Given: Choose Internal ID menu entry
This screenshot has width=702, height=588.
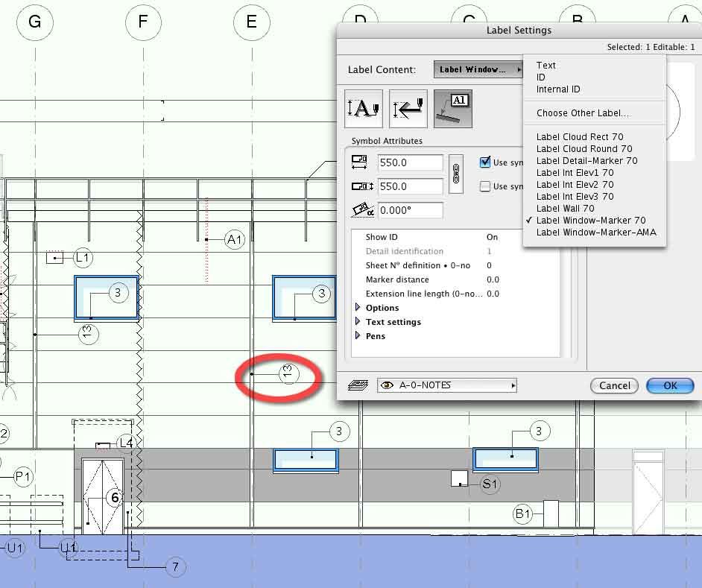Looking at the screenshot, I should (x=558, y=89).
